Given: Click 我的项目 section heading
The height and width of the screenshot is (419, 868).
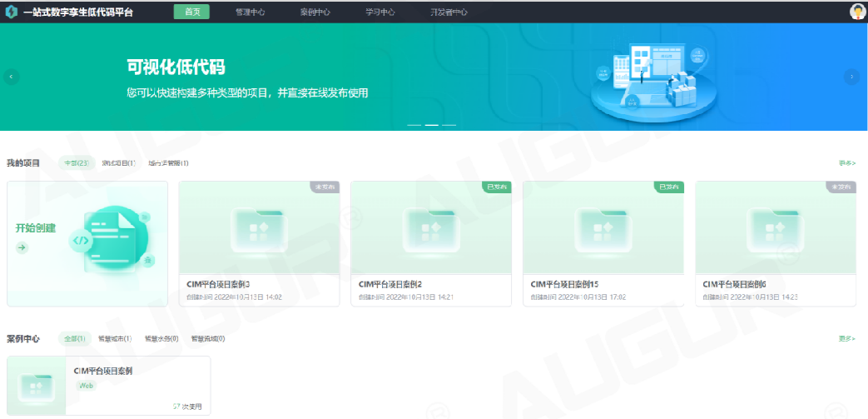Looking at the screenshot, I should pyautogui.click(x=23, y=163).
